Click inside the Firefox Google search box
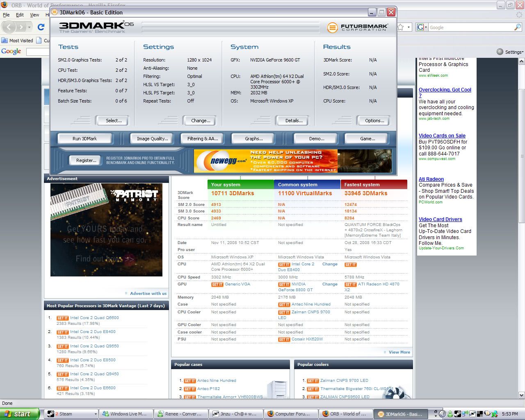This screenshot has width=525, height=420. pos(471,27)
